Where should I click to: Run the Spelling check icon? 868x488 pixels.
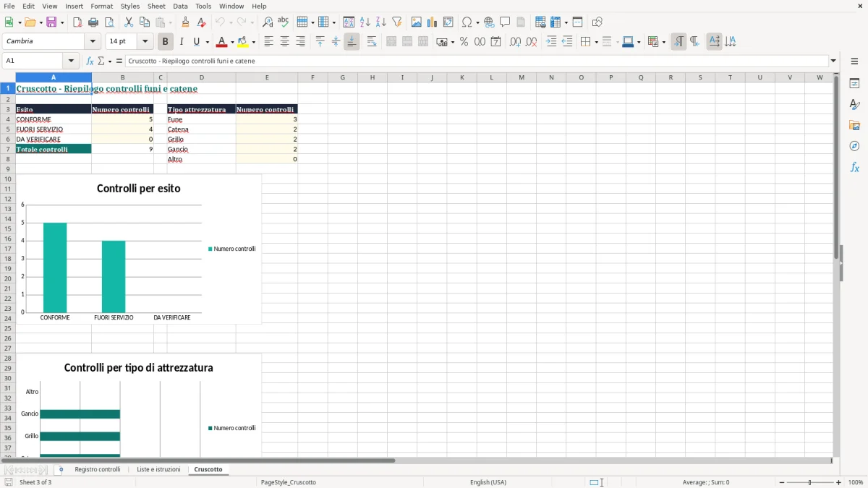coord(284,22)
